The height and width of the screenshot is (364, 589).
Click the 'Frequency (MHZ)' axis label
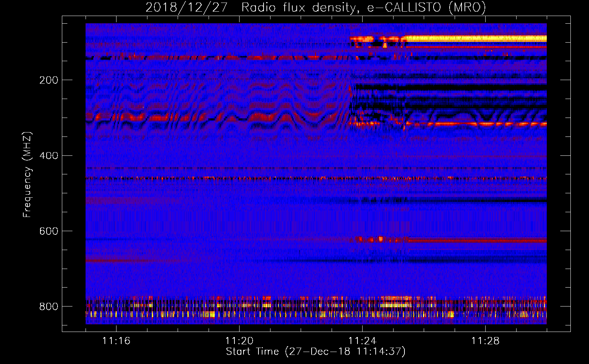click(x=27, y=175)
